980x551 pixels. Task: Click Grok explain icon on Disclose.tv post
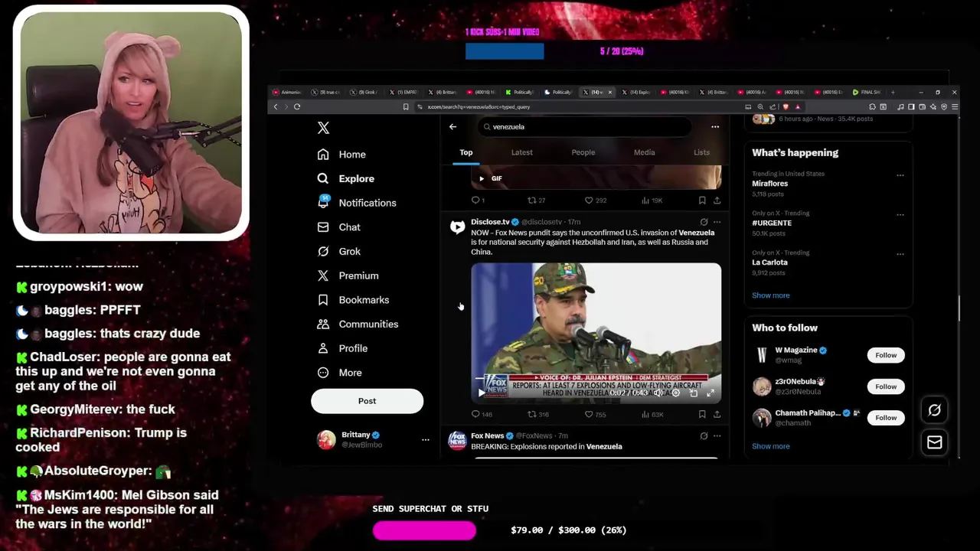tap(704, 222)
